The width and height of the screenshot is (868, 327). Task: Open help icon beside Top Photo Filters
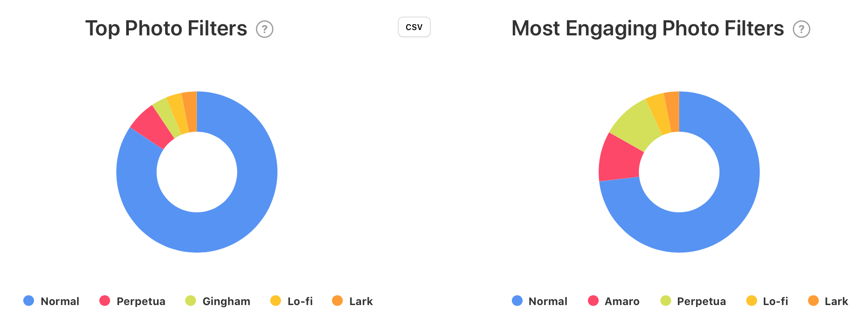264,29
